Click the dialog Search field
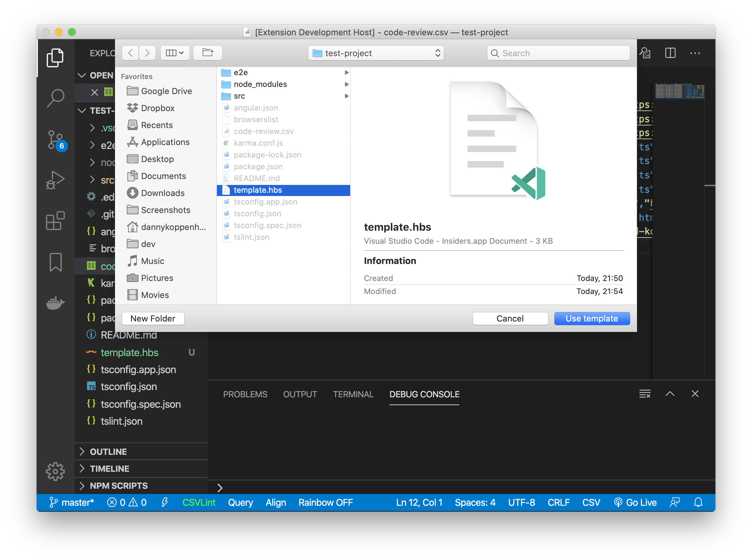The height and width of the screenshot is (560, 752). pos(558,53)
